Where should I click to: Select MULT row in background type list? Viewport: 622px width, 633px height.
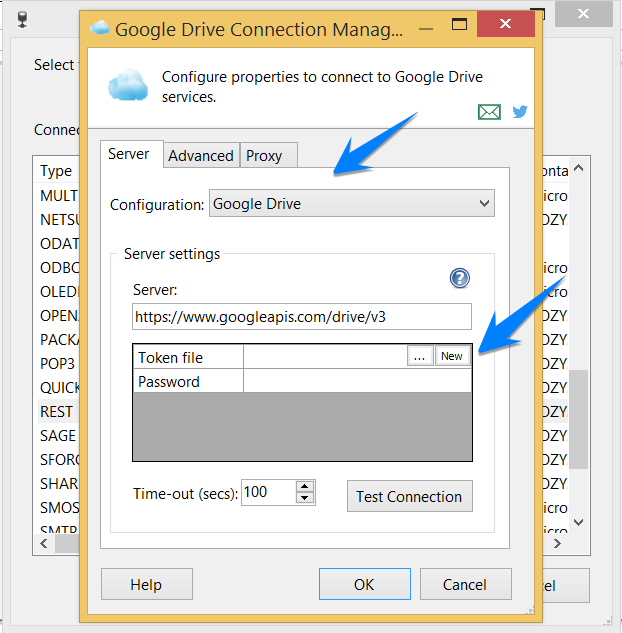click(59, 195)
